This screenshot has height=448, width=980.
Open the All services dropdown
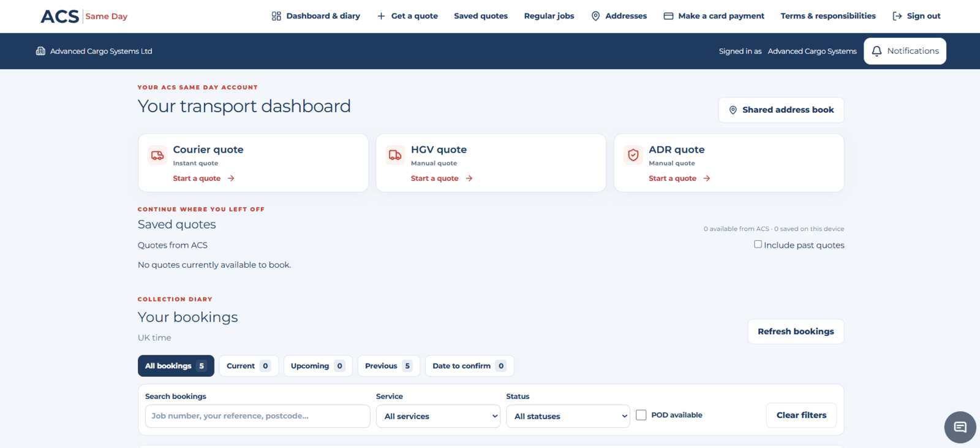point(438,416)
